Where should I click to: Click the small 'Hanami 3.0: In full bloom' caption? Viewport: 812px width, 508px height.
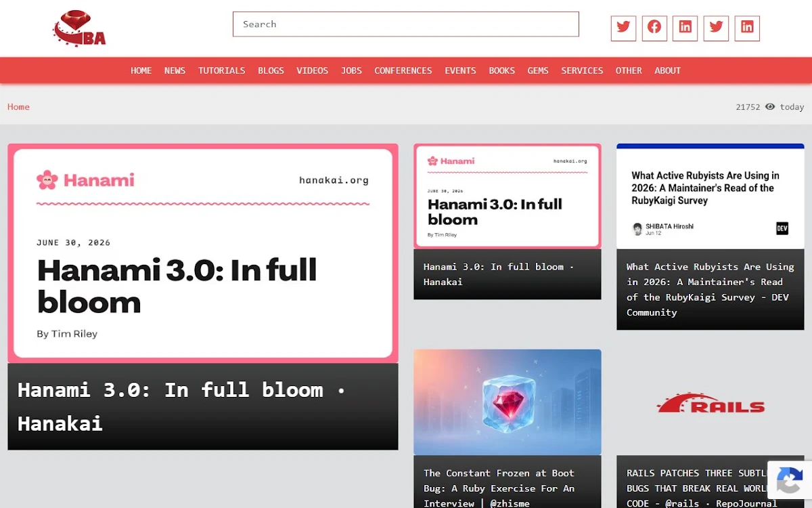point(499,274)
